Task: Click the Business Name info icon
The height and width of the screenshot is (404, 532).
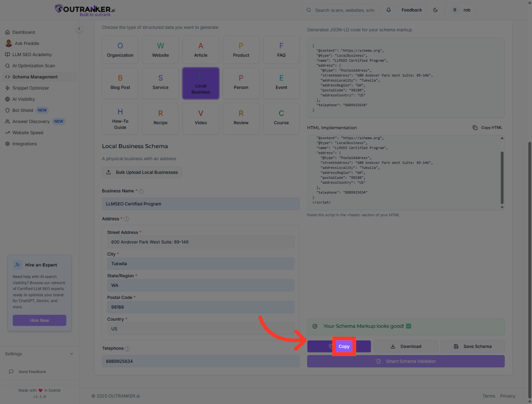Action: click(141, 192)
